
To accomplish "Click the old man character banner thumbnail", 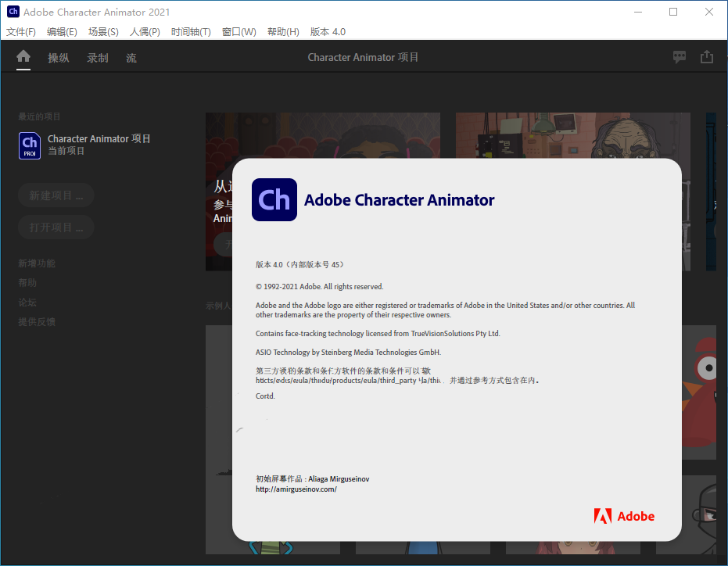I will (x=573, y=135).
